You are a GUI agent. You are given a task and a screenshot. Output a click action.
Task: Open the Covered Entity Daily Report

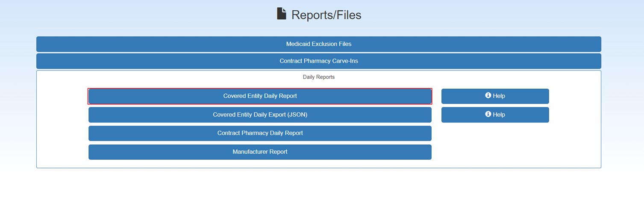[x=260, y=96]
